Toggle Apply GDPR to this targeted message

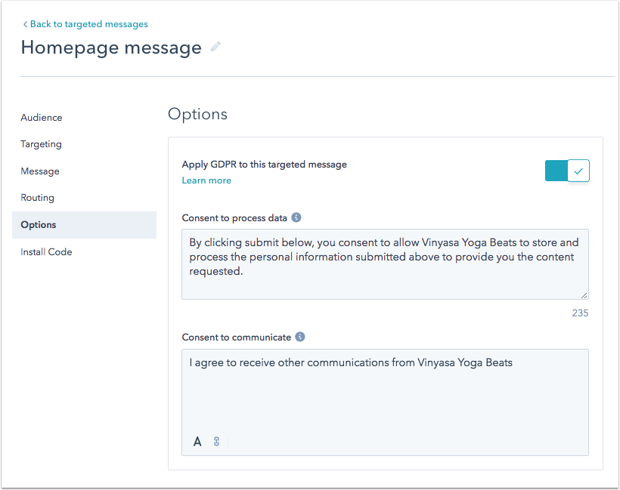[x=567, y=170]
